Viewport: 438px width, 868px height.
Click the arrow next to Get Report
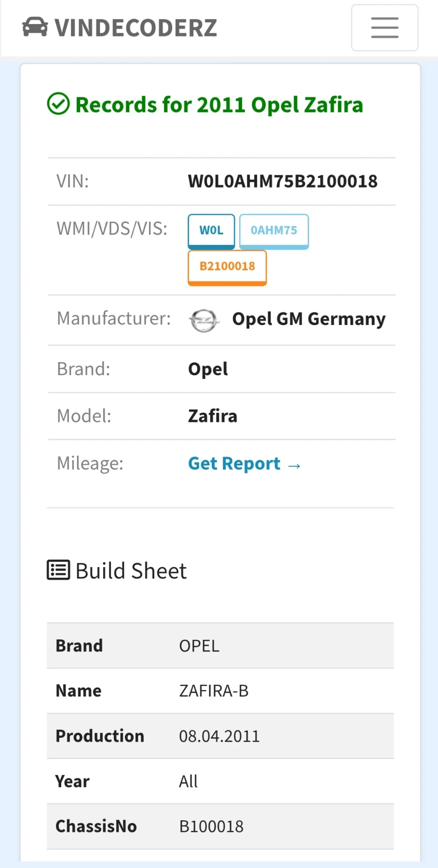pyautogui.click(x=294, y=465)
